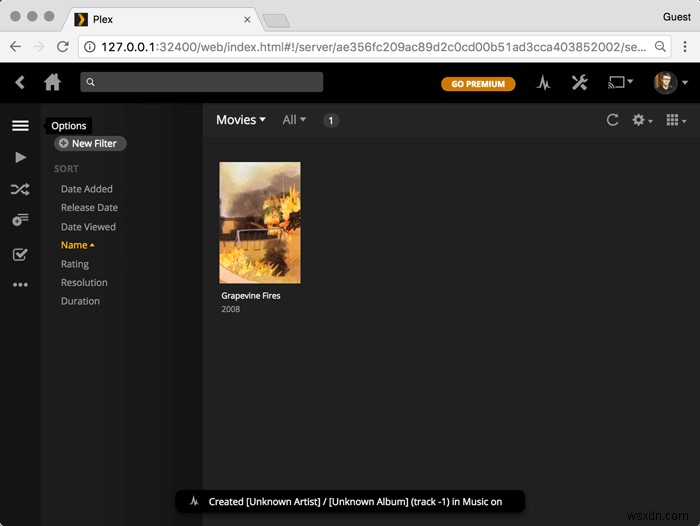
Task: Open the gear library settings dropdown
Action: pyautogui.click(x=642, y=120)
